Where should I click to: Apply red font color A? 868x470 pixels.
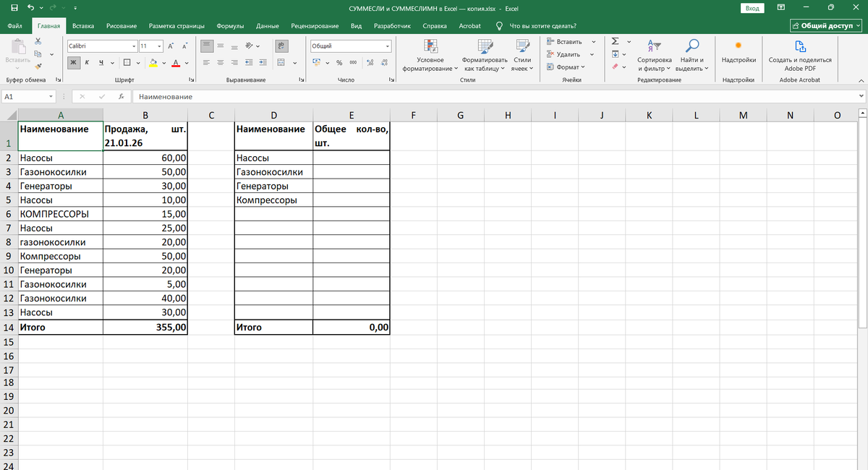coord(176,62)
